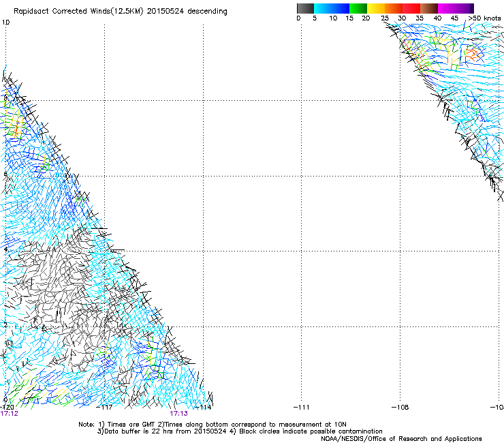
Task: Click the yellow 20-25 knots legend swatch
Action: tap(376, 8)
